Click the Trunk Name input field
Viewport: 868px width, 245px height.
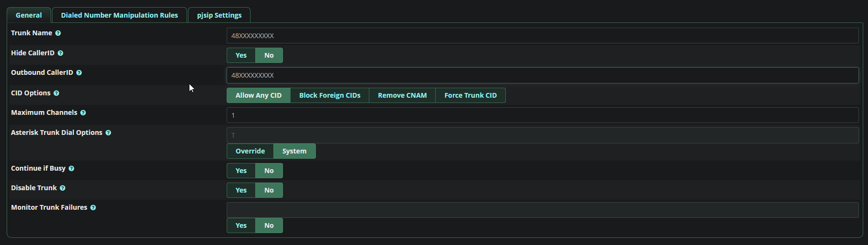[x=542, y=36]
